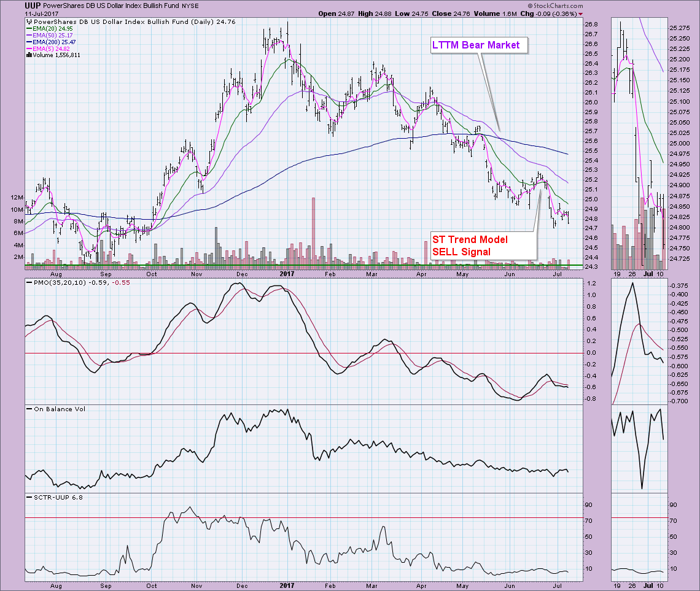Click the SCTR-UUP 6.8 indicator label
The image size is (700, 591).
[58, 497]
